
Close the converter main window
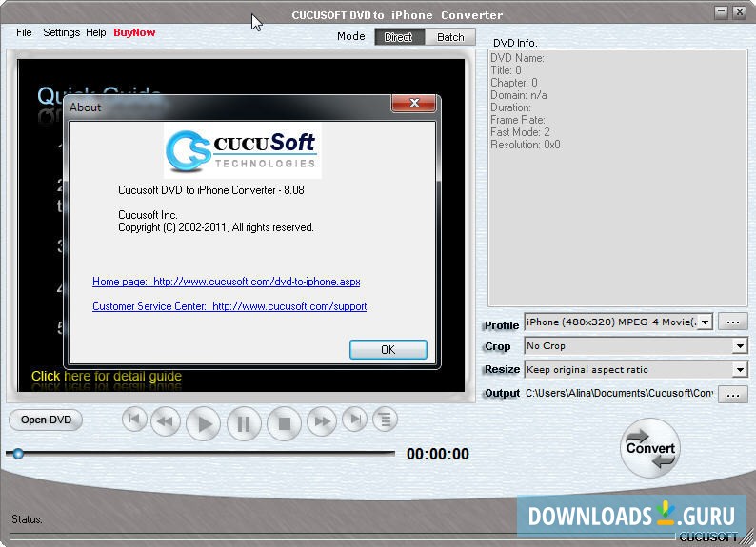739,12
